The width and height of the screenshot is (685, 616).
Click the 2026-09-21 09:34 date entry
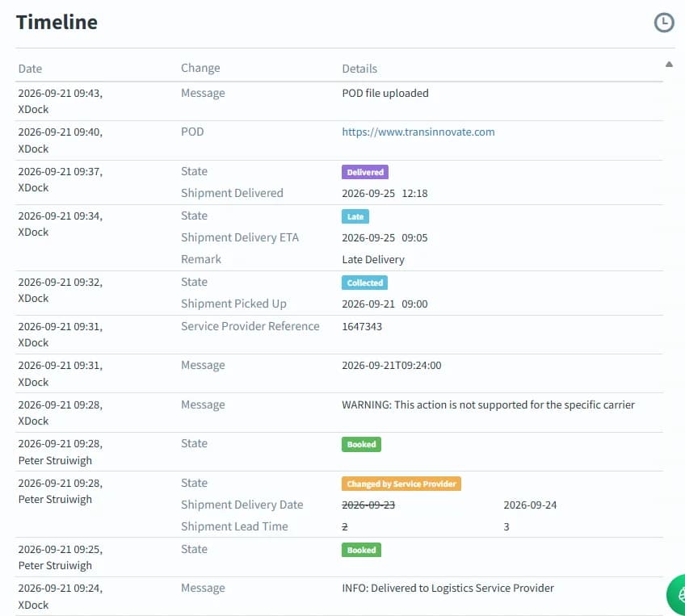click(x=61, y=216)
